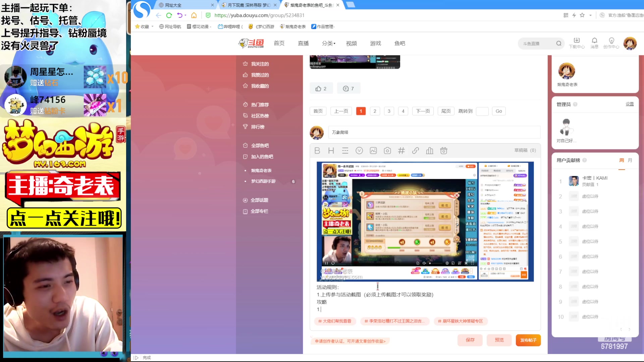Go to page 2 of comments
The image size is (644, 362).
tap(375, 111)
